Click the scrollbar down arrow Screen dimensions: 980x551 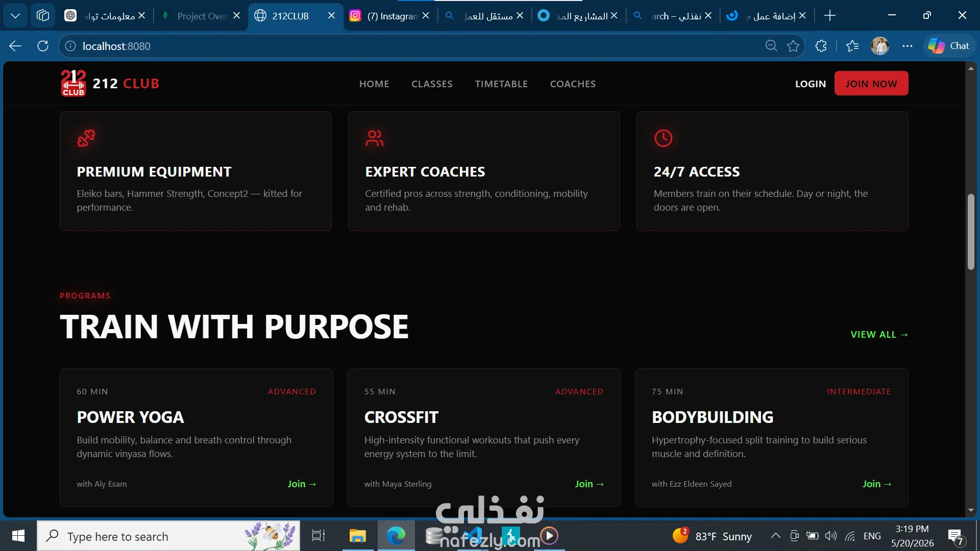click(971, 510)
